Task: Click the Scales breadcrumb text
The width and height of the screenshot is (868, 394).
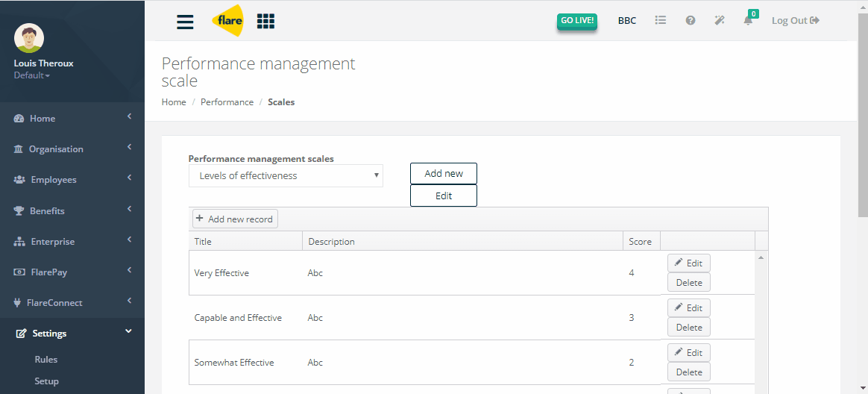Action: (x=281, y=102)
